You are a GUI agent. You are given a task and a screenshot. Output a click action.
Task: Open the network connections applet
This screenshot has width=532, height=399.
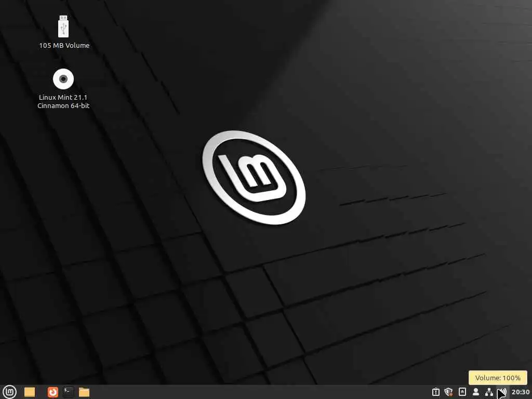tap(489, 392)
